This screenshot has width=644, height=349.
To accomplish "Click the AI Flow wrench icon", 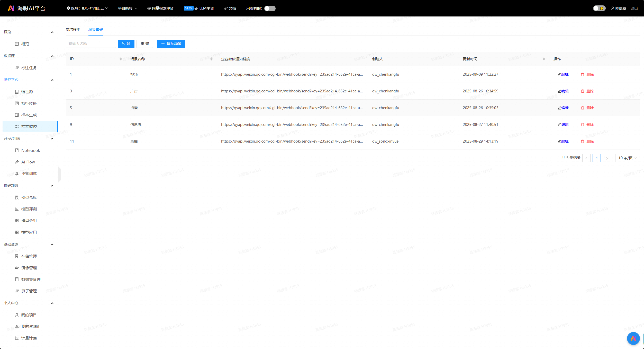I will [x=17, y=162].
